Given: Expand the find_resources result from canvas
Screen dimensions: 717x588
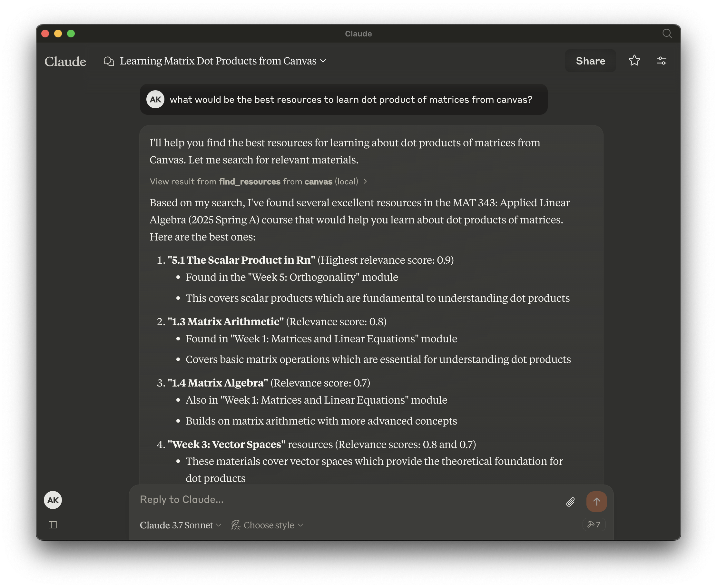Looking at the screenshot, I should pos(259,181).
